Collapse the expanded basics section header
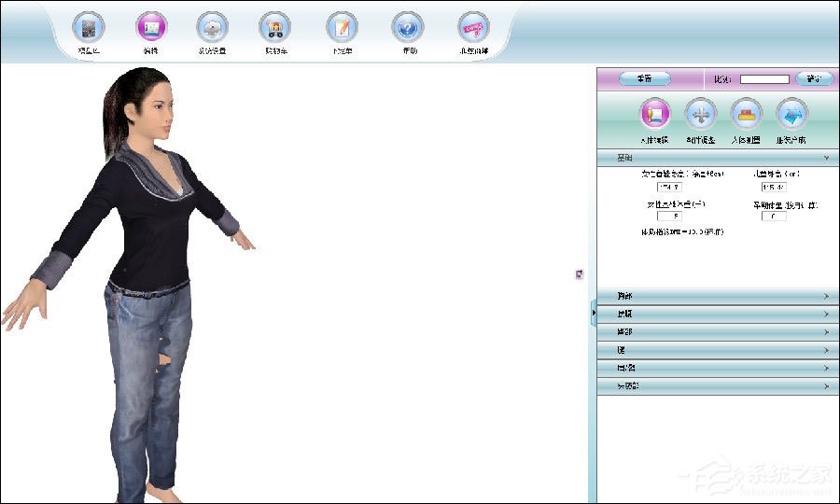Image resolution: width=840 pixels, height=504 pixels. tap(718, 158)
